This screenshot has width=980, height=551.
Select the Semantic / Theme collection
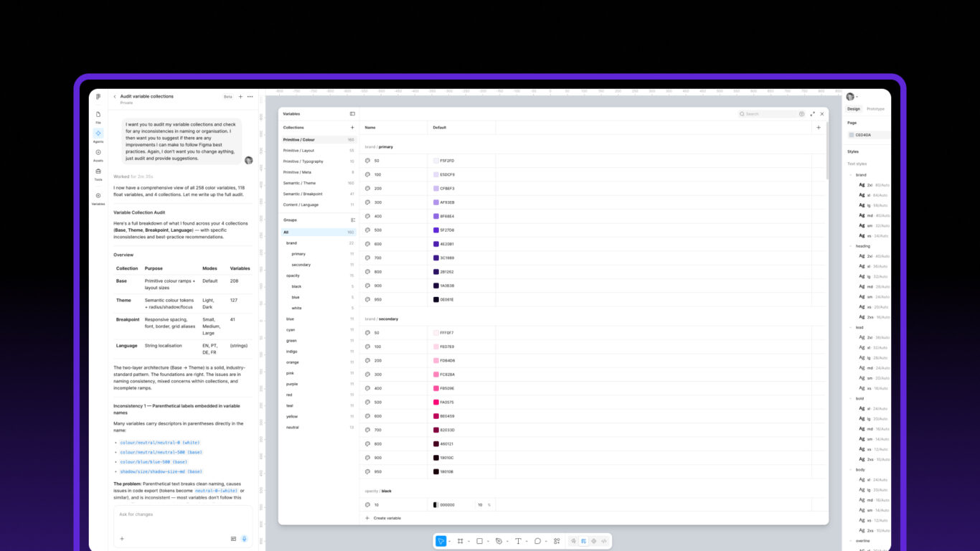pyautogui.click(x=319, y=183)
